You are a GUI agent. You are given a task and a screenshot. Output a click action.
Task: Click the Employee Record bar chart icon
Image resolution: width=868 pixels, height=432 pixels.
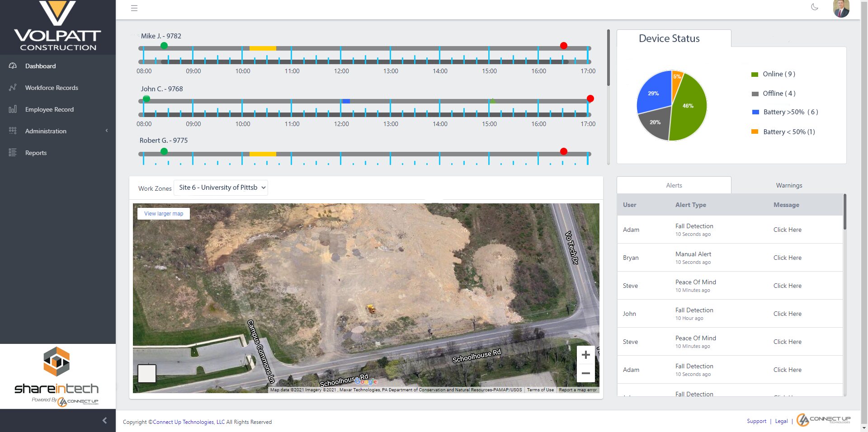click(x=13, y=109)
